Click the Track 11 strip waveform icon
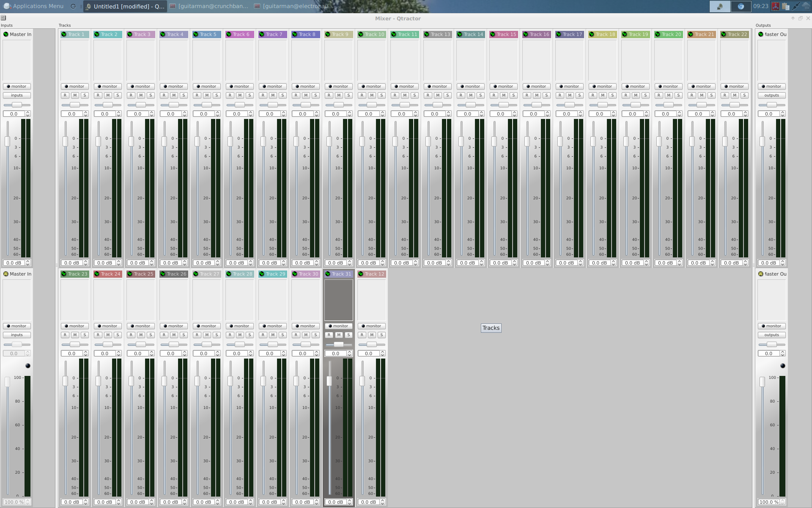The image size is (812, 508). 394,34
